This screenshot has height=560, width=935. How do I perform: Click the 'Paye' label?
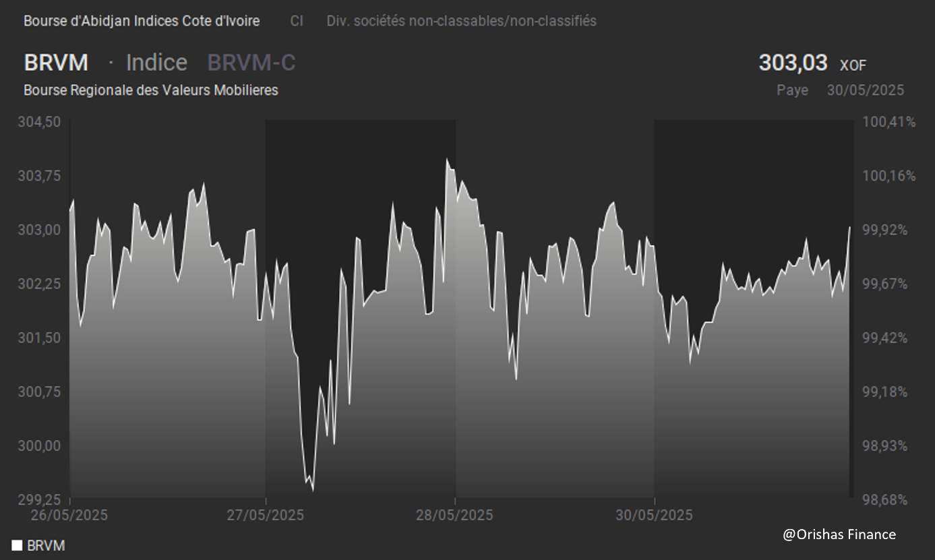(793, 90)
